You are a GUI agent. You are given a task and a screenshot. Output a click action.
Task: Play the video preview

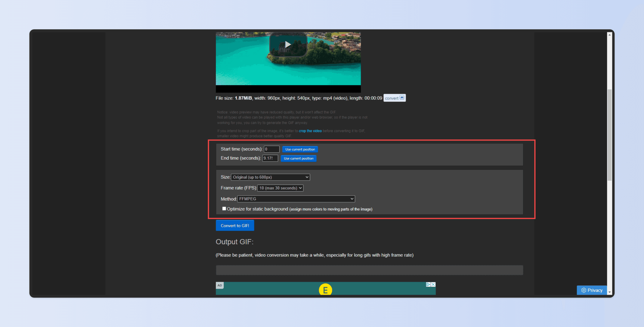coord(288,45)
